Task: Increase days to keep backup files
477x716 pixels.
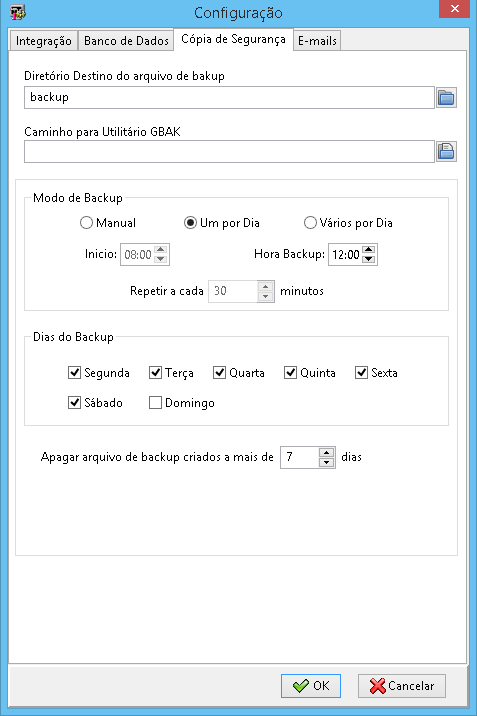Action: [x=326, y=453]
